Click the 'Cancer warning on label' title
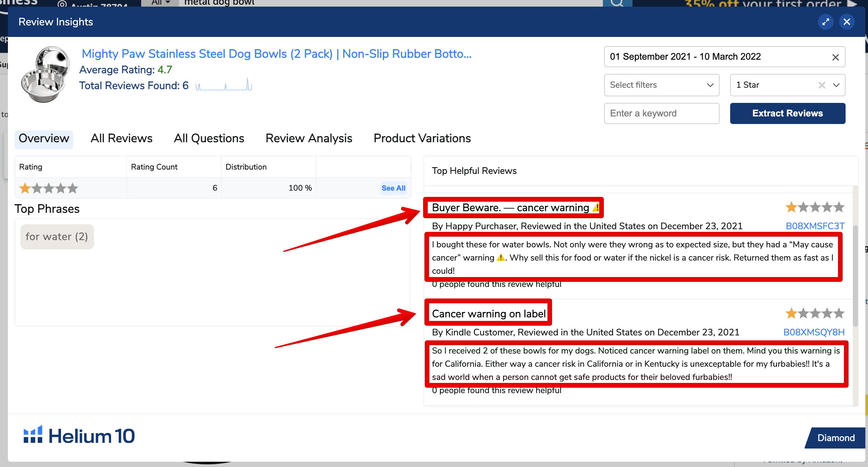 [489, 314]
